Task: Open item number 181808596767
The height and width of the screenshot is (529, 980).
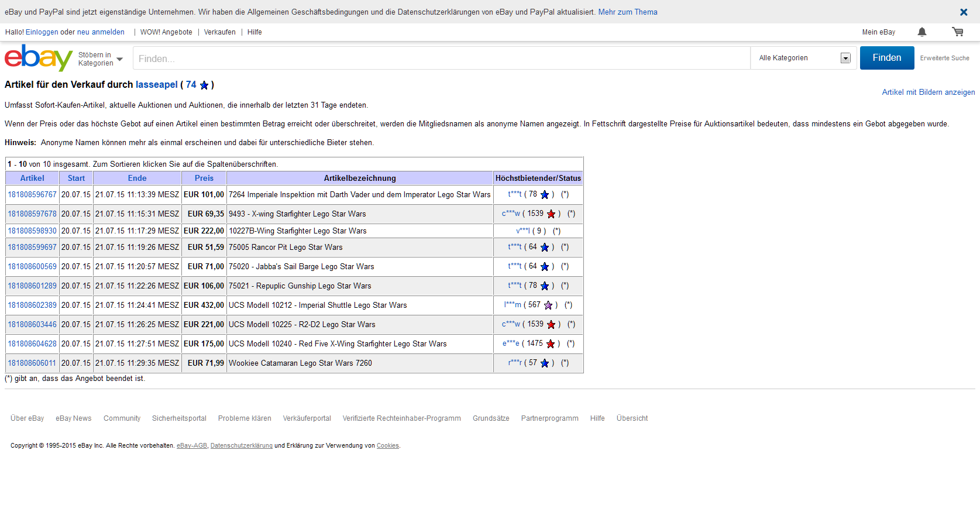Action: (x=32, y=195)
